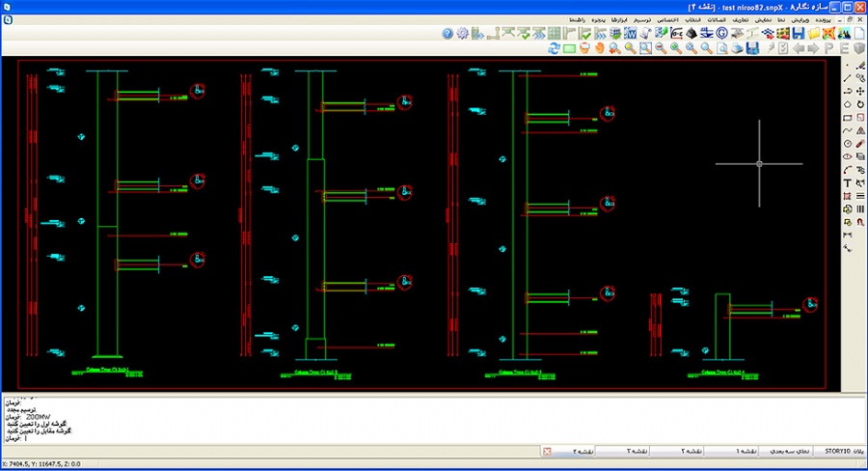The width and height of the screenshot is (868, 471).
Task: Select the Text tool in right toolbar
Action: pos(847,182)
